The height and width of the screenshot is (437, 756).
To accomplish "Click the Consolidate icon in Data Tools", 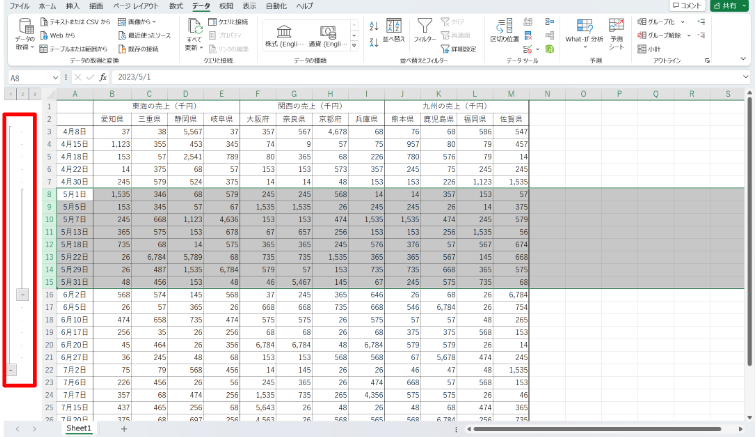I will (x=550, y=22).
